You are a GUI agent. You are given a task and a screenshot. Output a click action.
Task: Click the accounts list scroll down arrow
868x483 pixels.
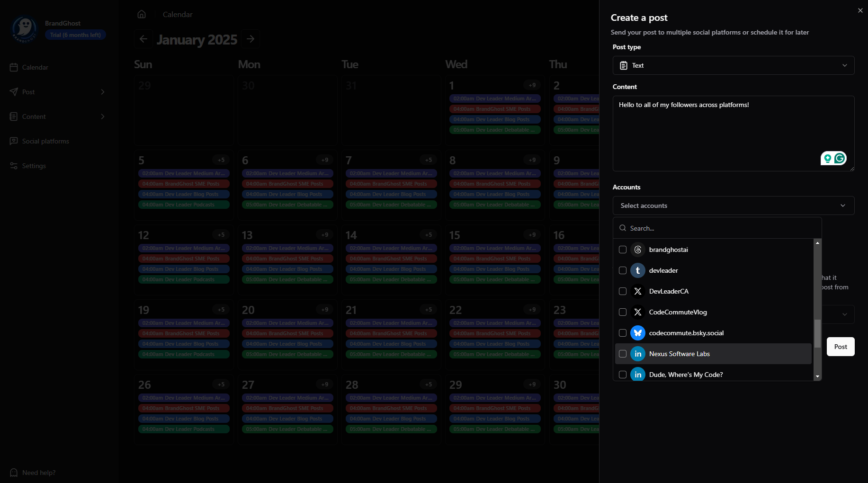[817, 377]
